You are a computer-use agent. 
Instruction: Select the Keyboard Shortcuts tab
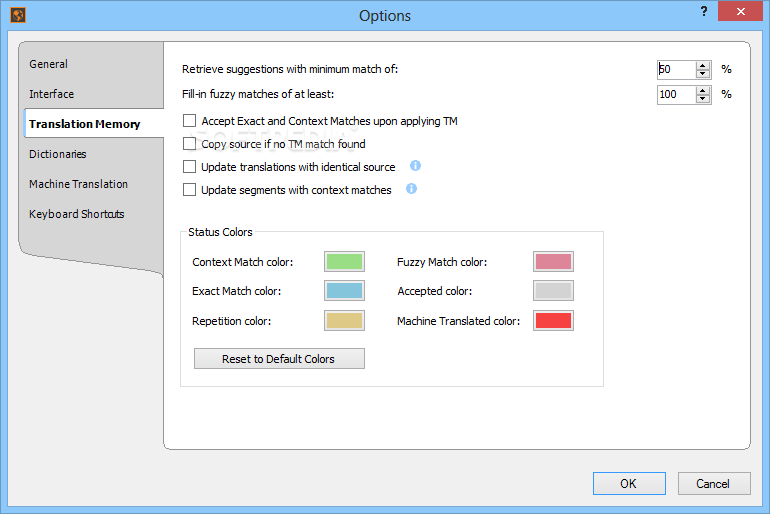coord(77,214)
